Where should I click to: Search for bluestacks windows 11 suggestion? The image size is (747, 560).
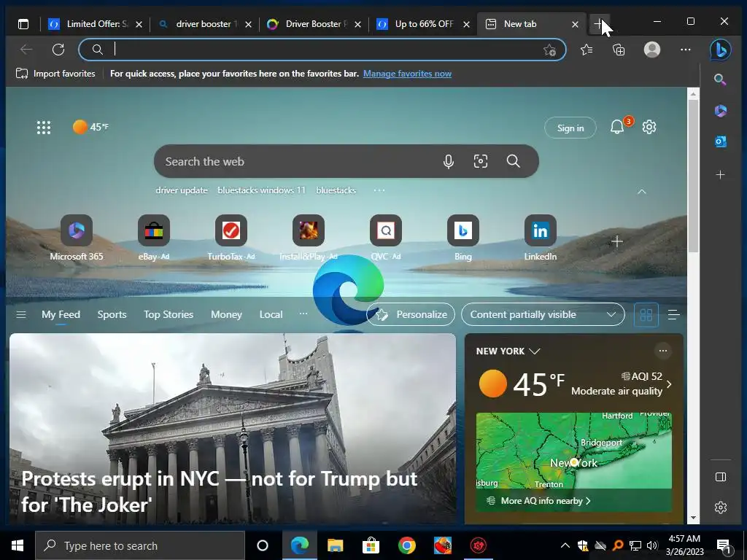[x=261, y=190]
